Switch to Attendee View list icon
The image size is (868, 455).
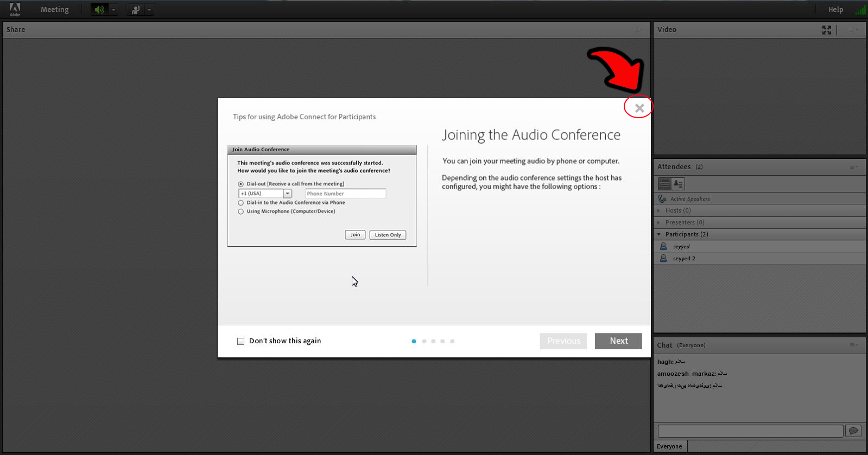click(x=664, y=184)
